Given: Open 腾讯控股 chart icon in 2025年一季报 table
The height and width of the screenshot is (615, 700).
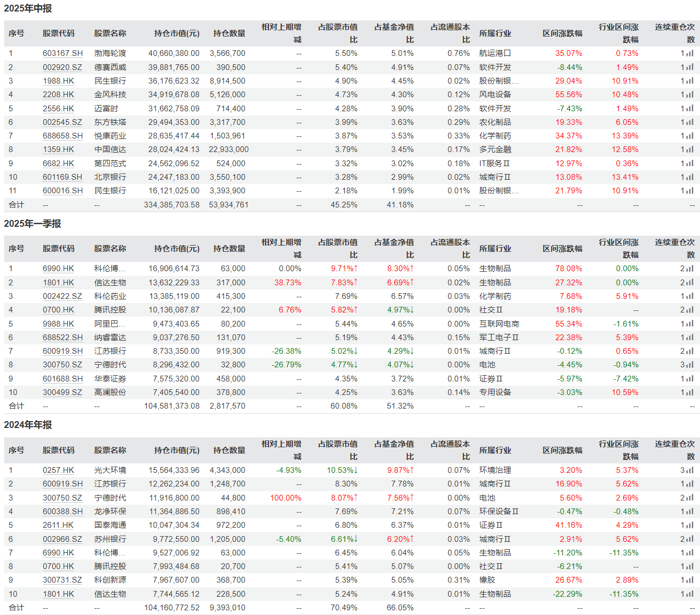Looking at the screenshot, I should 690,310.
